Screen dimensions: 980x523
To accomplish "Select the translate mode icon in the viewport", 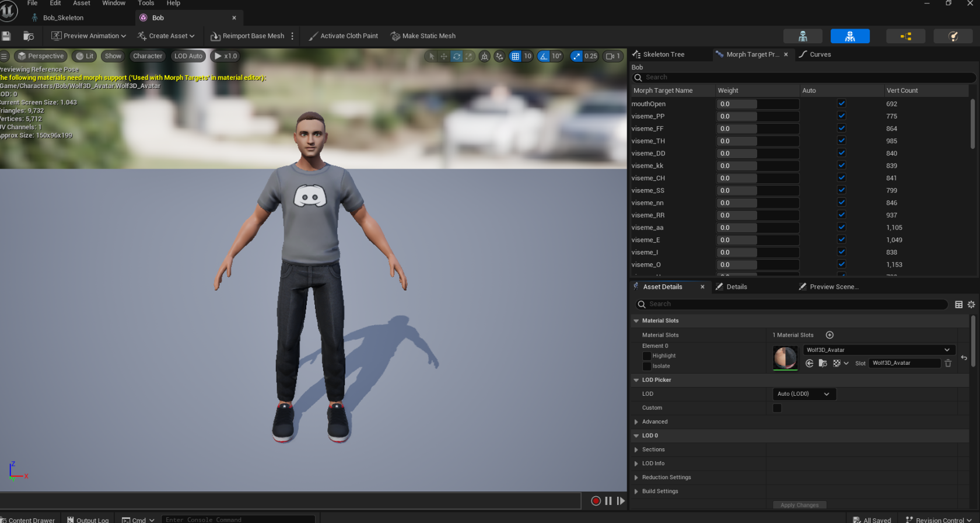I will click(444, 56).
